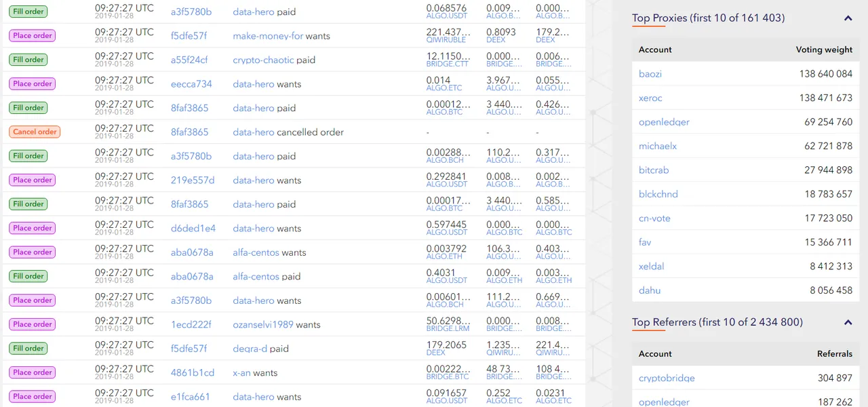Viewport: 868px width, 407px height.
Task: Open proxy account bitcrab
Action: [x=654, y=170]
